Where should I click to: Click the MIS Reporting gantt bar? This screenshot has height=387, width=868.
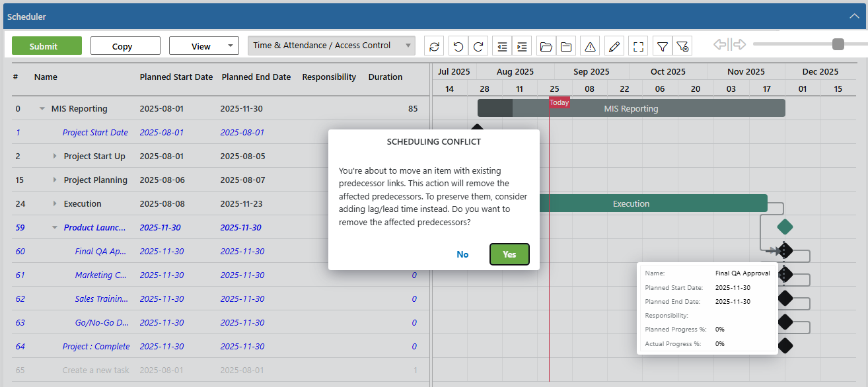point(631,108)
